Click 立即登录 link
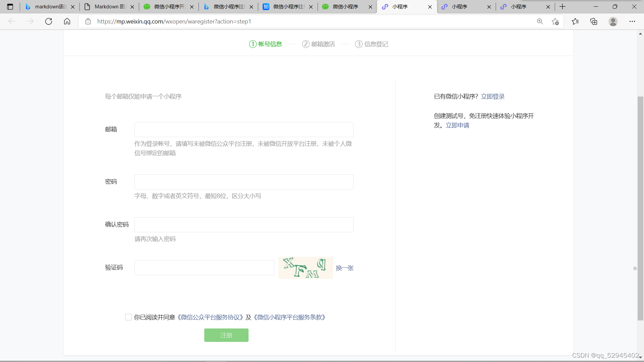Screen dimensions: 644x362 493,97
